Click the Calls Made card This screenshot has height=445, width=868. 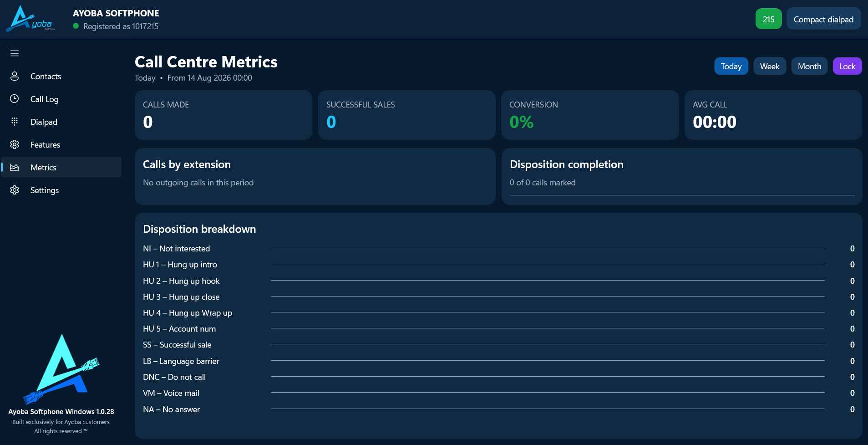tap(223, 115)
